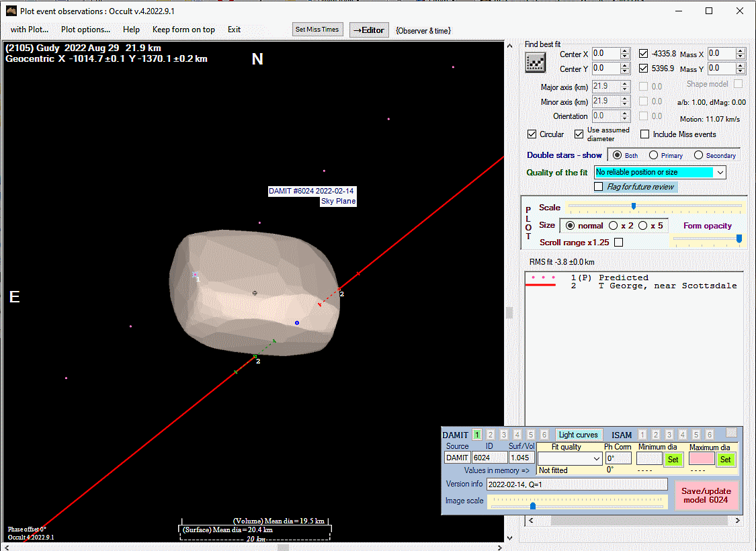Open the Quality of the fit dropdown
Viewport: 756px width, 551px height.
[720, 173]
